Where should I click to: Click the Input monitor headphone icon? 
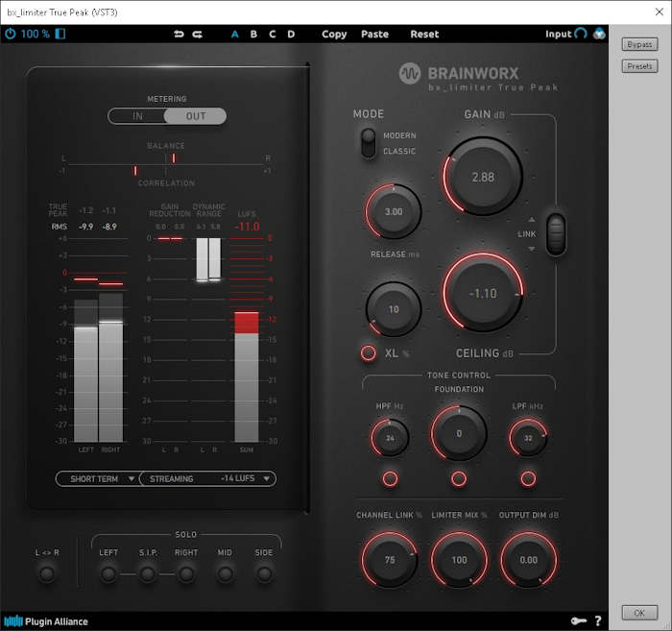coord(581,34)
